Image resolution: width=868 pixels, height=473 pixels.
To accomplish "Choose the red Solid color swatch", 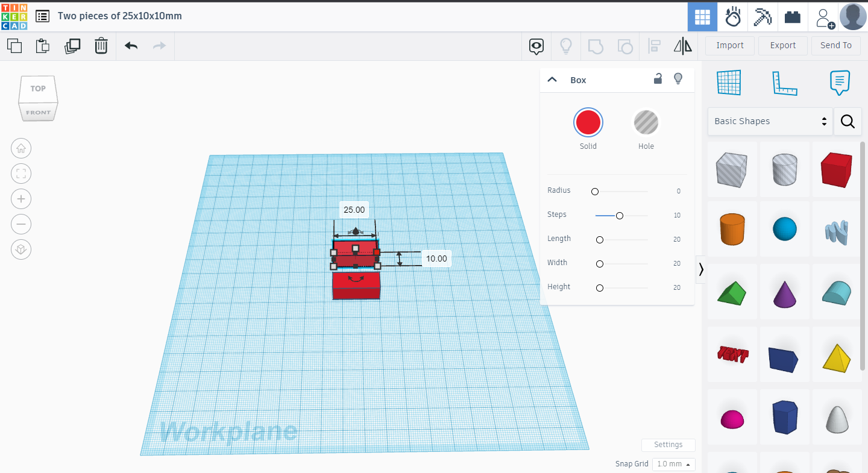I will pos(588,123).
